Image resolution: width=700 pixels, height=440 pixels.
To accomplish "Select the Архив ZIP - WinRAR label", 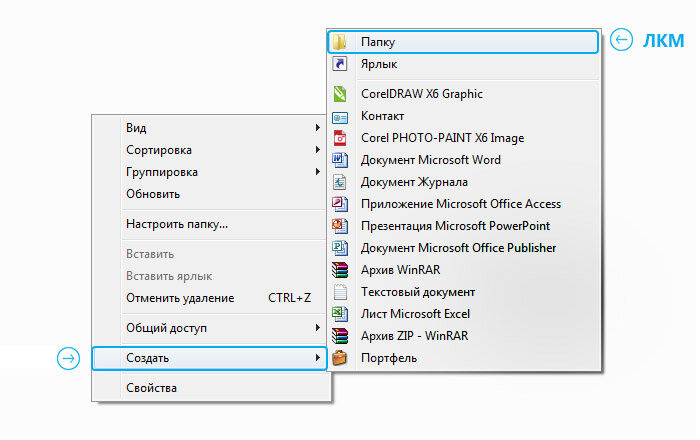I will [415, 336].
